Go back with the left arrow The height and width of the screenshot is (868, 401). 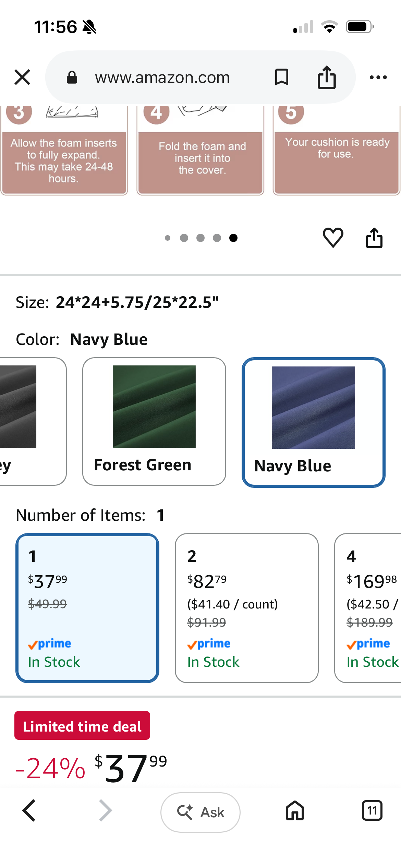29,811
